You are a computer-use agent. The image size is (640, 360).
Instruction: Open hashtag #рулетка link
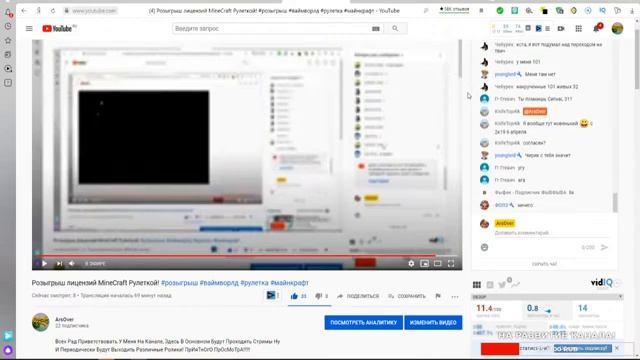point(254,283)
